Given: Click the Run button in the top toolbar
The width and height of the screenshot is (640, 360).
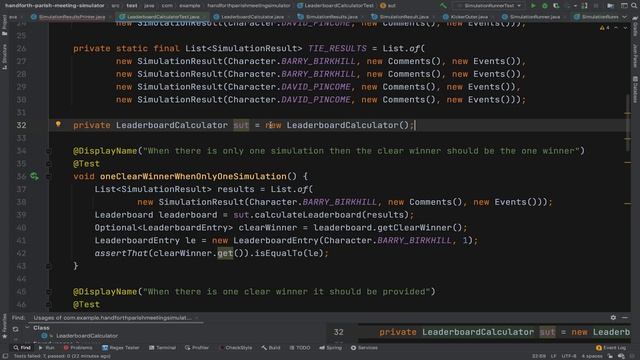Looking at the screenshot, I should tap(533, 6).
